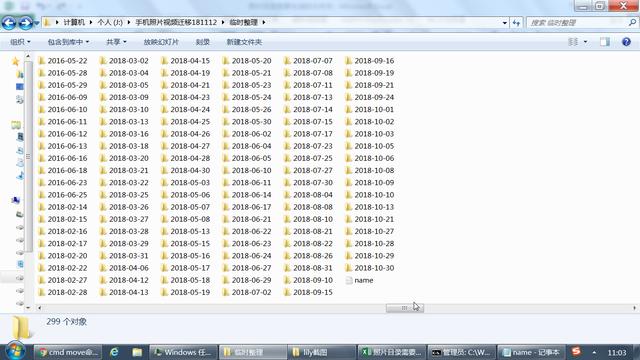Click the horizontal scrollbar thumb
The image size is (640, 360).
pos(404,308)
